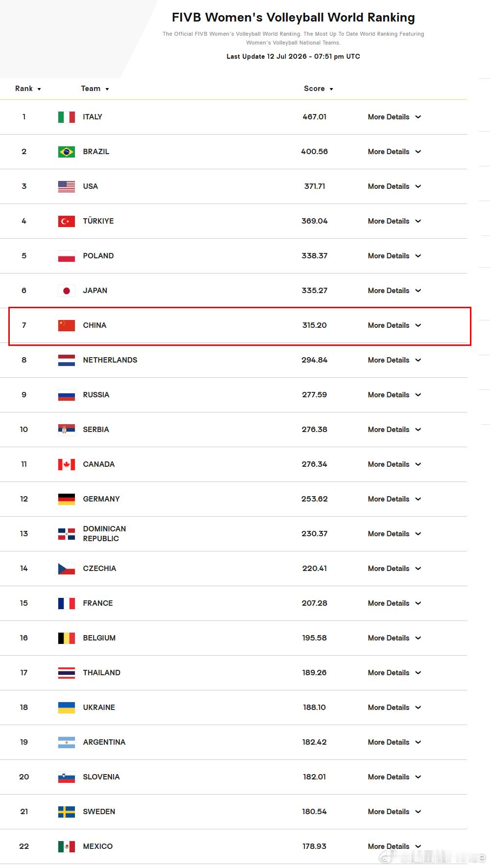This screenshot has width=490, height=868.
Task: Sort the table by Team column
Action: (x=95, y=89)
